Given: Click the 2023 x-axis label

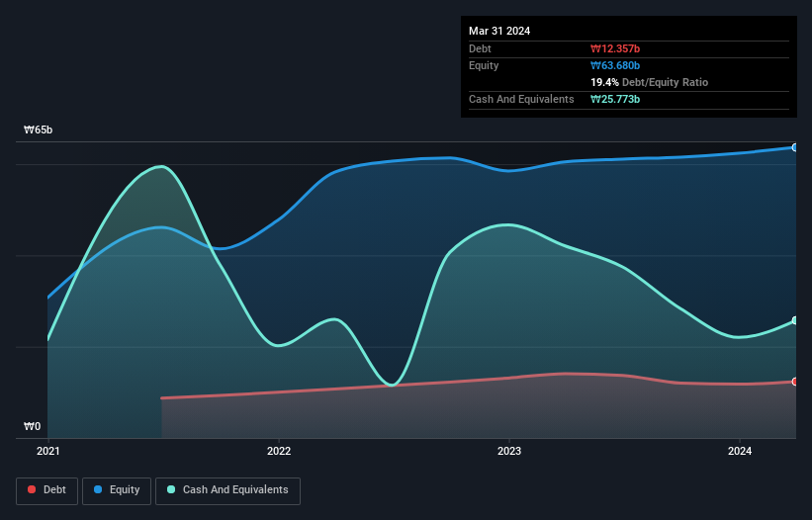Looking at the screenshot, I should 509,451.
